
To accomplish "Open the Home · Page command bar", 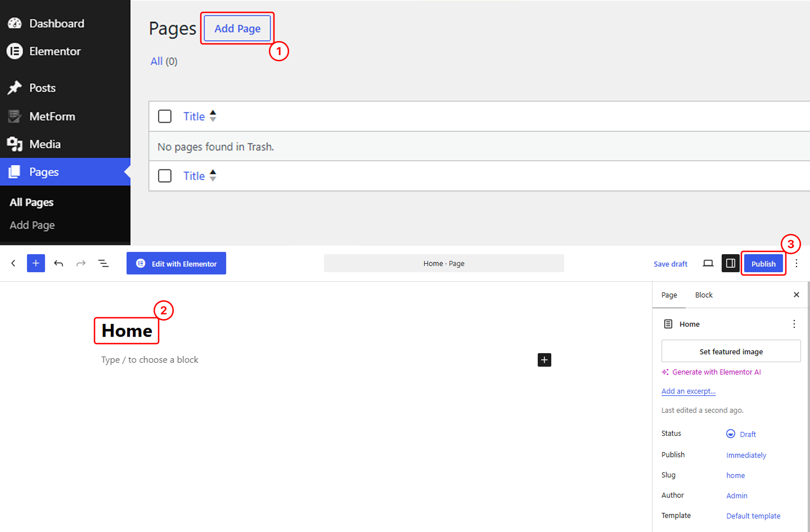I will (x=444, y=263).
